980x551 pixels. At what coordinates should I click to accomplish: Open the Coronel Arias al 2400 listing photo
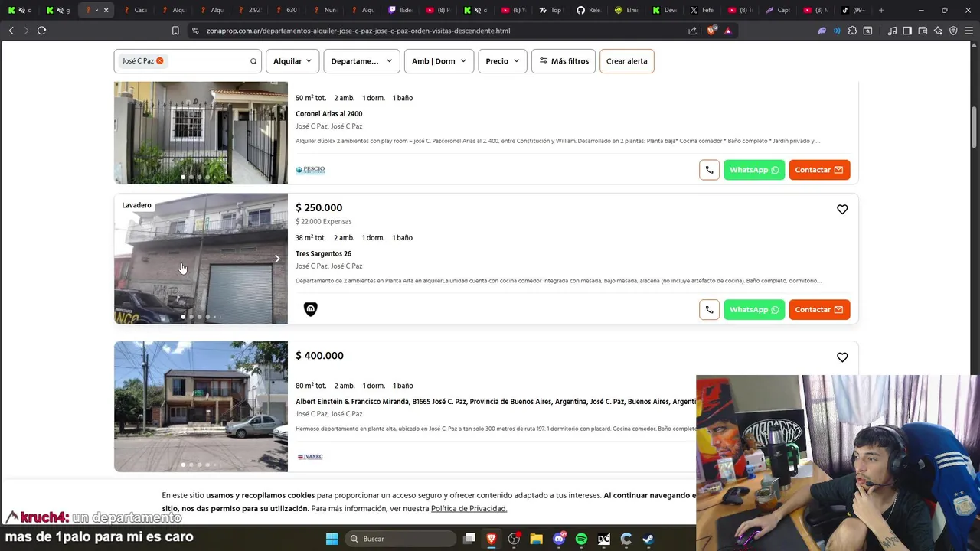click(x=201, y=132)
